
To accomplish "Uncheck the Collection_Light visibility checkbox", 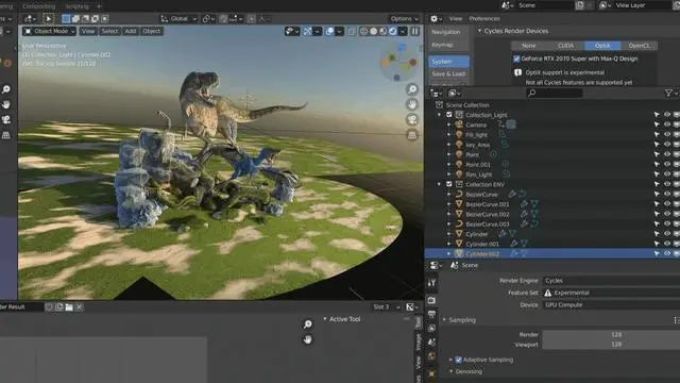I will (449, 115).
